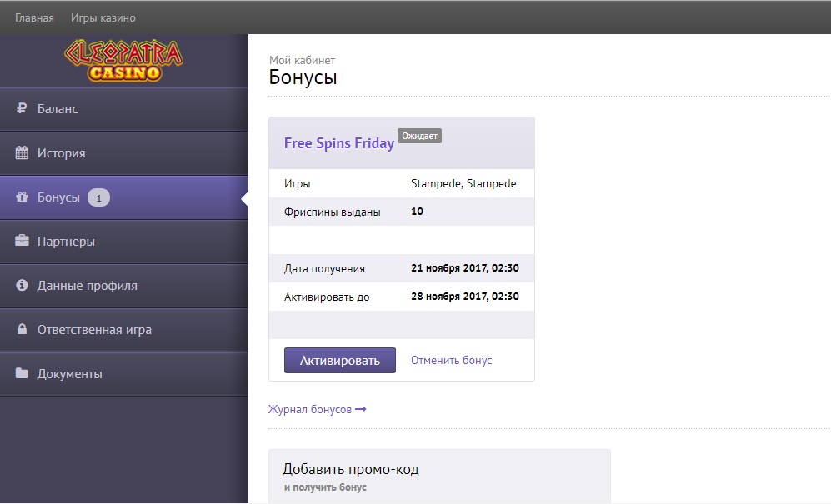Click the Ожидает status label
Image resolution: width=831 pixels, height=504 pixels.
(x=419, y=136)
